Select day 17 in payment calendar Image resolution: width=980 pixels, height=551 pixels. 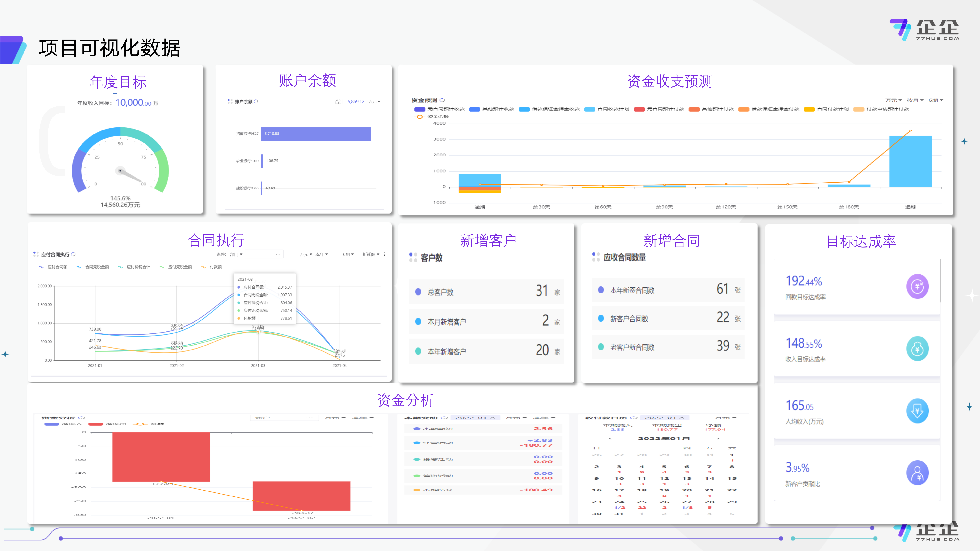[x=619, y=491]
